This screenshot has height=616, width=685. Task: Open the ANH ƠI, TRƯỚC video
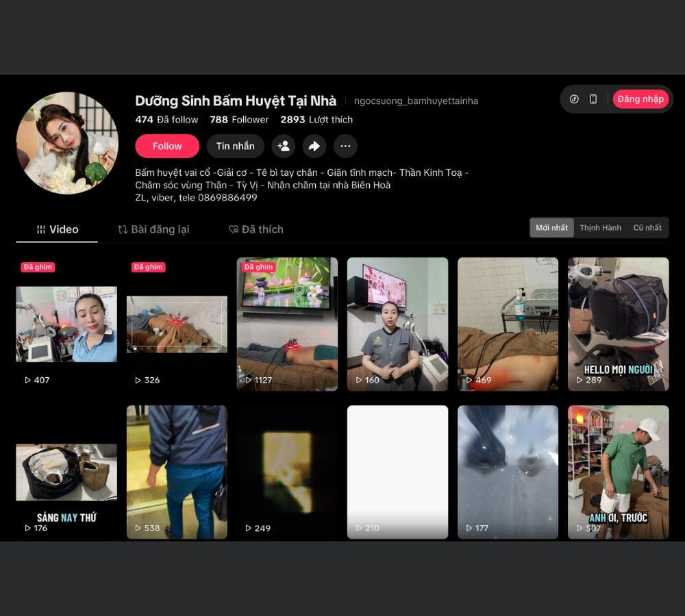[x=618, y=472]
